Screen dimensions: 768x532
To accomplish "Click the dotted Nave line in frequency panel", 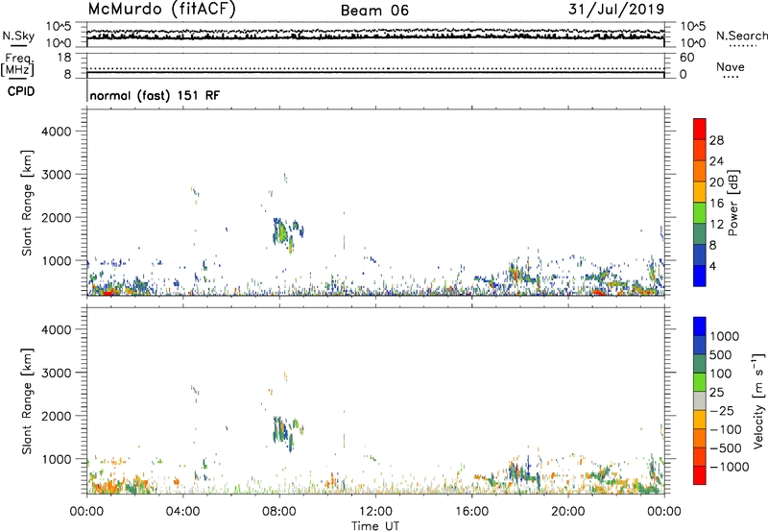I will 375,68.
